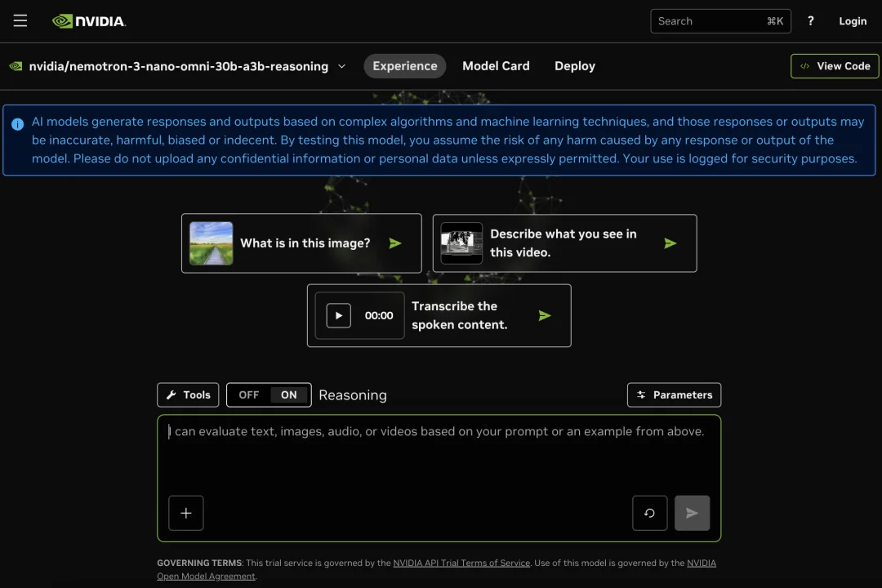Turn Reasoning OFF
The width and height of the screenshot is (882, 588).
pyautogui.click(x=248, y=395)
